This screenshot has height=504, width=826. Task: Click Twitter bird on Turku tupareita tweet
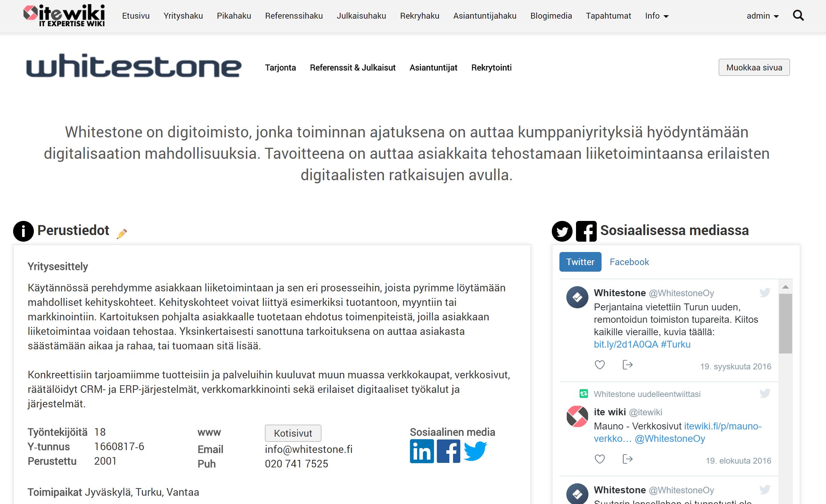tap(765, 292)
